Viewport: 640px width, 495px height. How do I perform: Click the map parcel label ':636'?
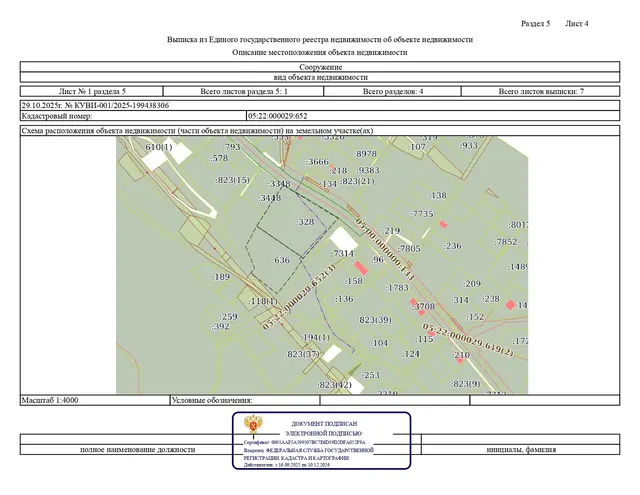(x=281, y=260)
